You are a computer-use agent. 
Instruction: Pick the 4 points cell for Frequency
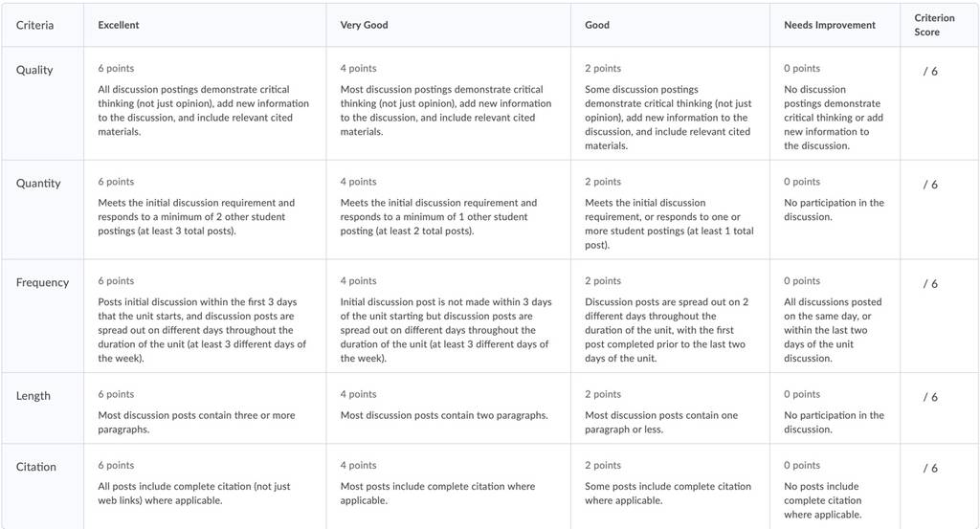tap(448, 317)
